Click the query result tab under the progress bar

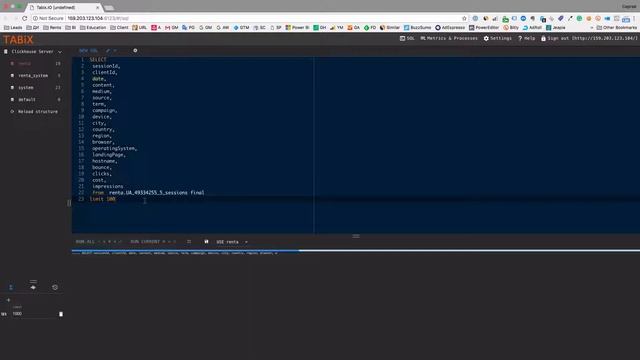[179, 253]
